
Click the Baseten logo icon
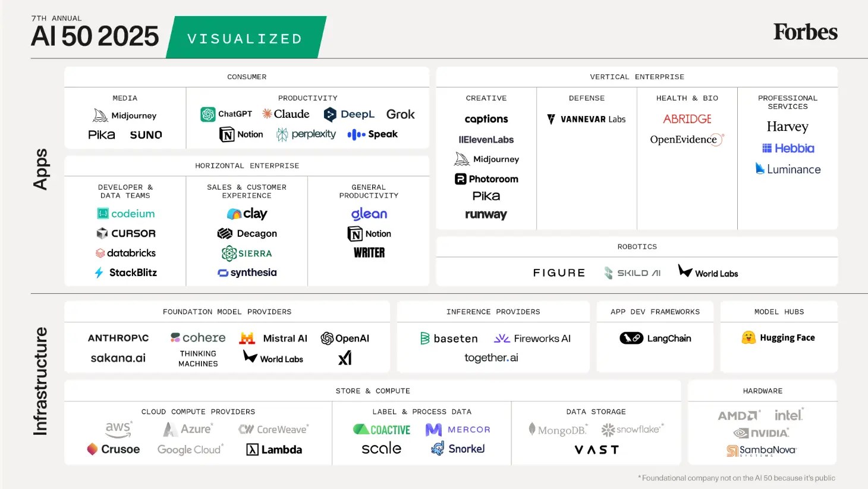tap(425, 338)
